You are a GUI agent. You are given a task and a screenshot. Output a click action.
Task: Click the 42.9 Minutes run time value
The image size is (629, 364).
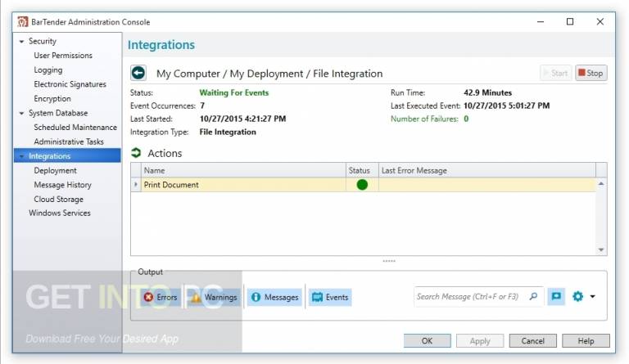click(488, 92)
